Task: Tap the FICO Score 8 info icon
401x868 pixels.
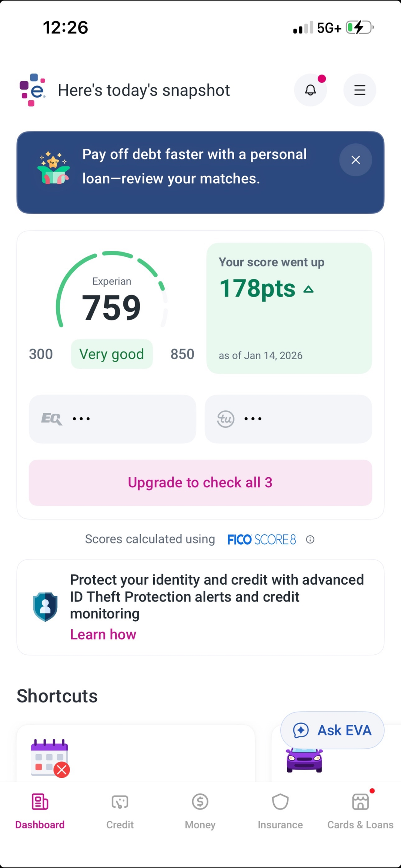Action: [x=310, y=539]
